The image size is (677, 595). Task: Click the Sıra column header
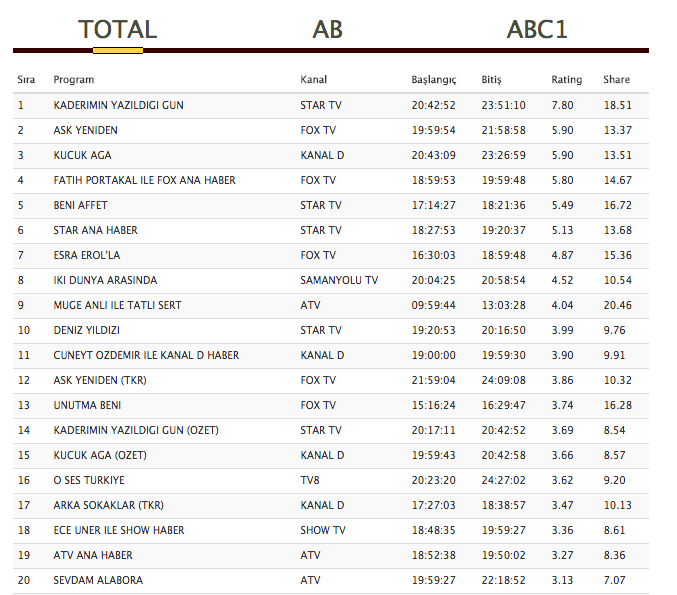[26, 79]
